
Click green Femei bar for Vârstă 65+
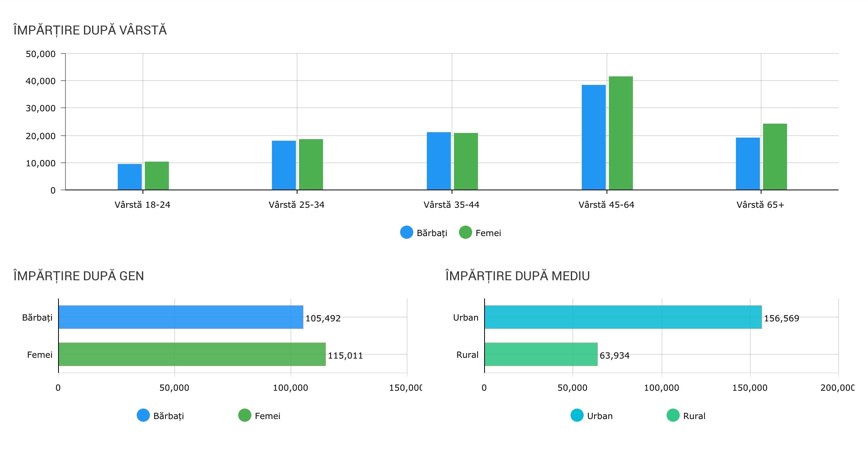point(775,157)
